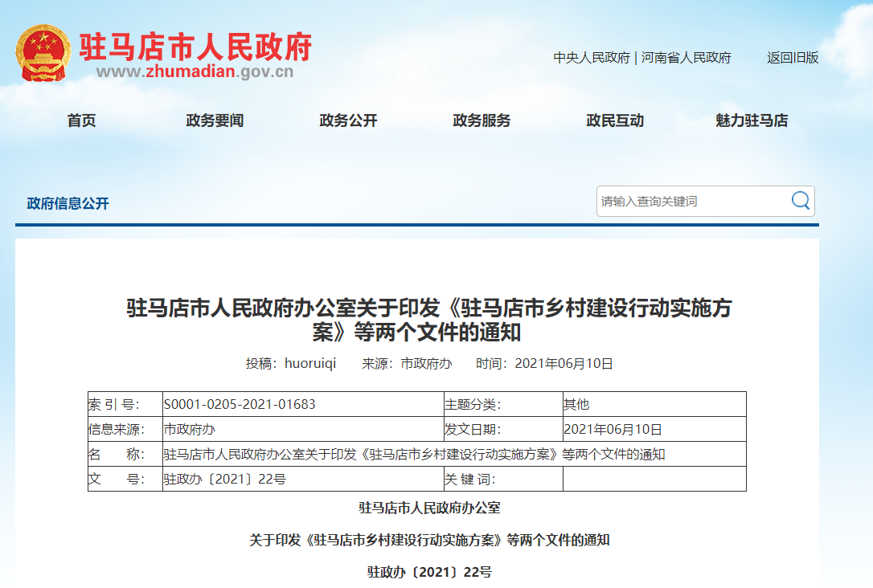Image resolution: width=873 pixels, height=588 pixels.
Task: Click the bold 驻马店市人民政府办公室 body heading
Action: (x=429, y=508)
